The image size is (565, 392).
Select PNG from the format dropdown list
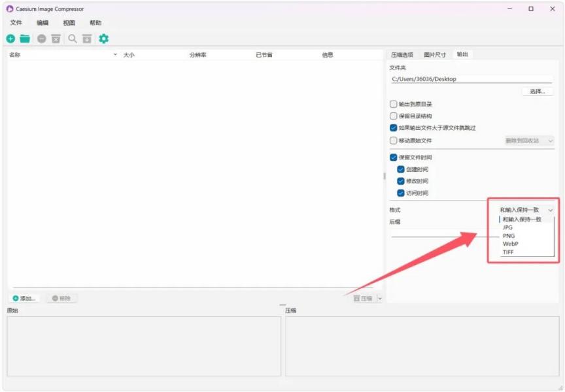[x=509, y=236]
